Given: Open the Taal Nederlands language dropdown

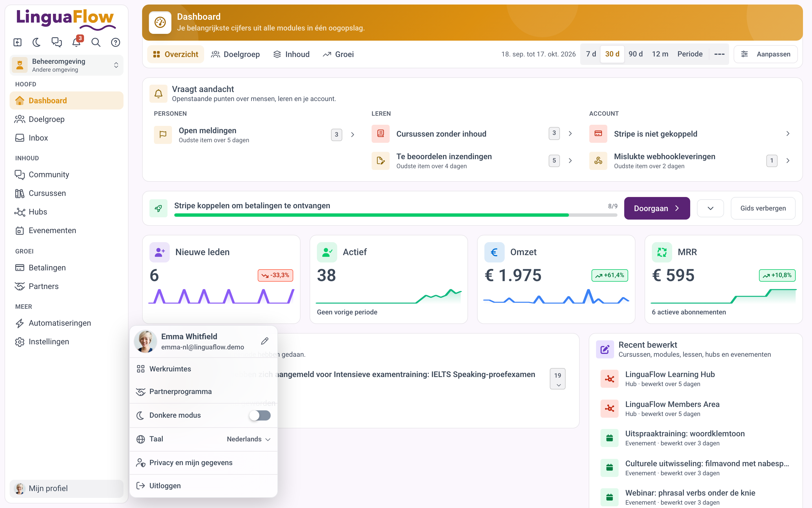Looking at the screenshot, I should pos(249,439).
